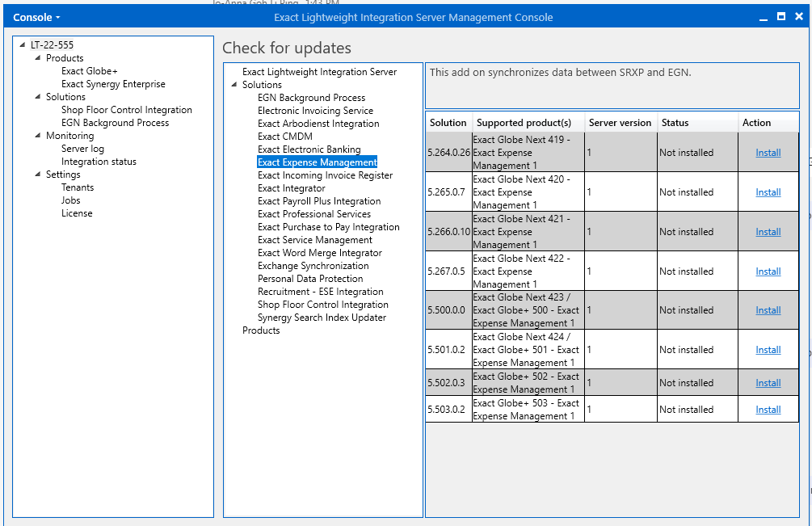Click the Status column header
This screenshot has height=526, width=812.
click(x=675, y=123)
